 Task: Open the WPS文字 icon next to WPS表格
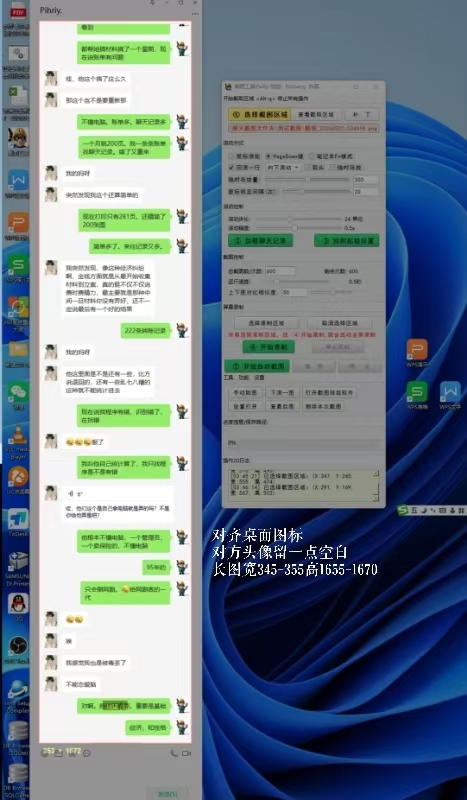pos(450,392)
